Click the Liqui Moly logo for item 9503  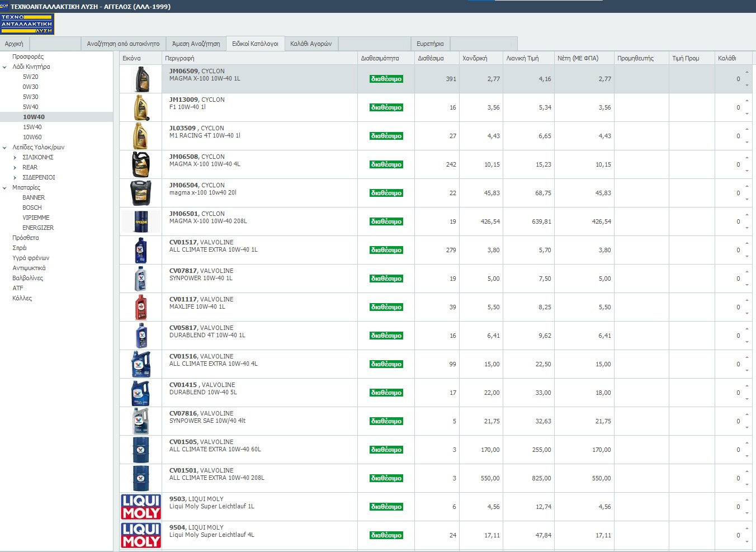pyautogui.click(x=141, y=507)
